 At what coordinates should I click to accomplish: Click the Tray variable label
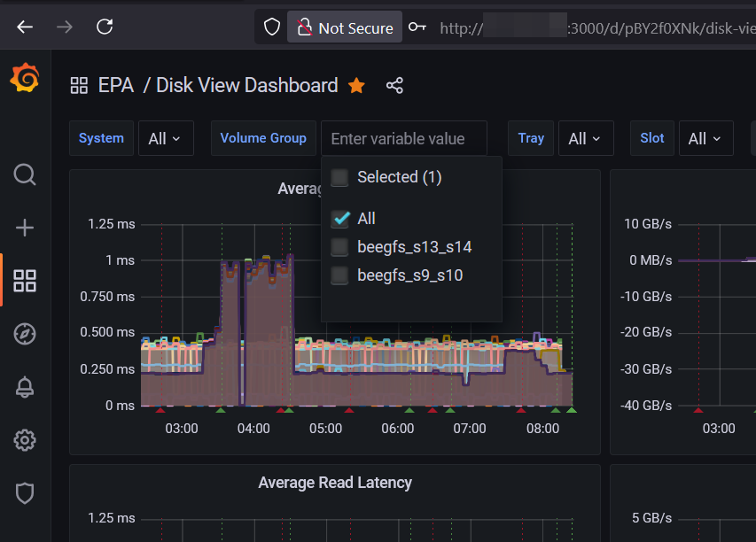click(x=531, y=138)
